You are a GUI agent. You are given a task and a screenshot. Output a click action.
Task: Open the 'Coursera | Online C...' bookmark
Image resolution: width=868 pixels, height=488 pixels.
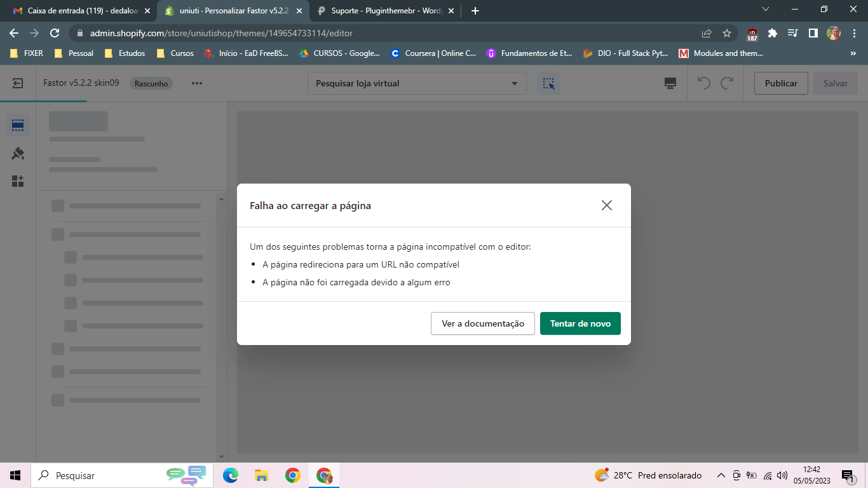pyautogui.click(x=433, y=53)
